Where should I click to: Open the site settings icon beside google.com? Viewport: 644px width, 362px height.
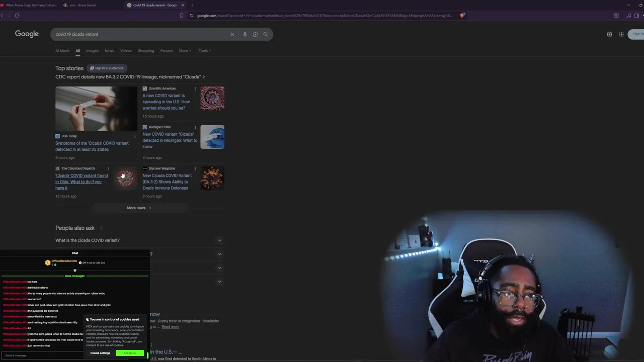click(192, 16)
